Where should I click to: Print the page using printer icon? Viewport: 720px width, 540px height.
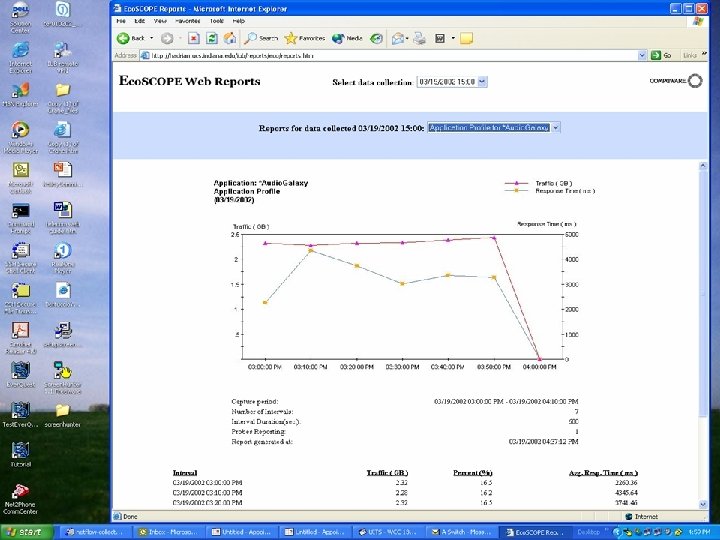pyautogui.click(x=419, y=39)
